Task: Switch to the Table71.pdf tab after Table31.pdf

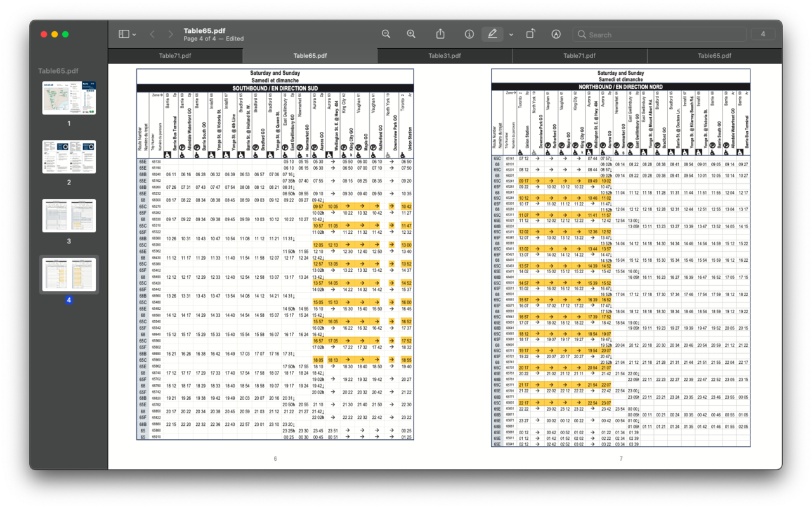Action: coord(579,56)
